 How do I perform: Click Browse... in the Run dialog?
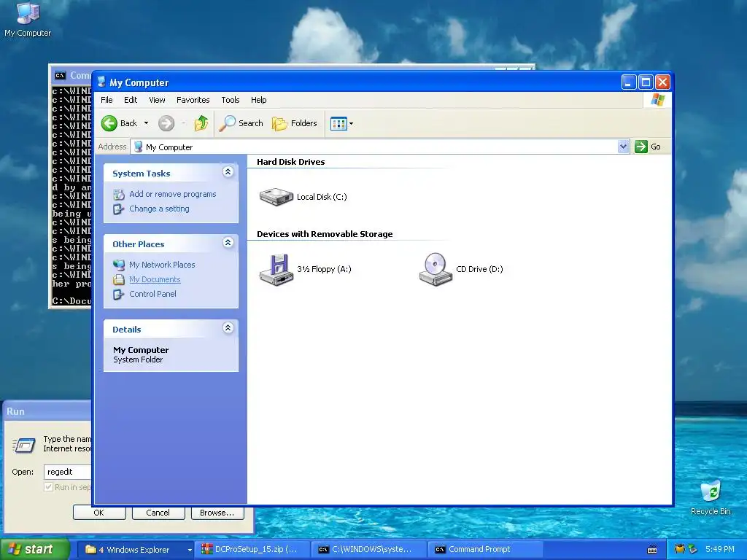pyautogui.click(x=217, y=513)
